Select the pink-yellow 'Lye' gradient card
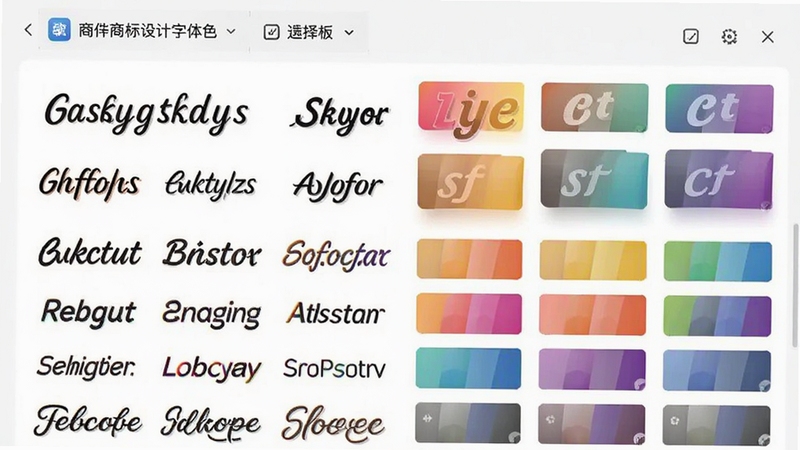 click(x=471, y=109)
